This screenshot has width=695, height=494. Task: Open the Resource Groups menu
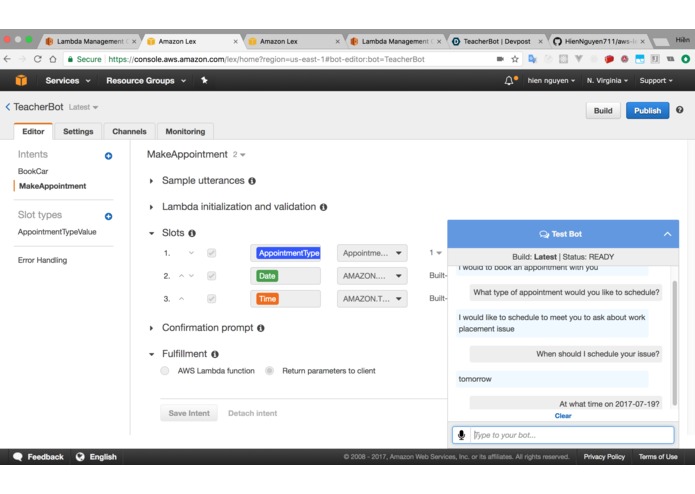[x=146, y=81]
